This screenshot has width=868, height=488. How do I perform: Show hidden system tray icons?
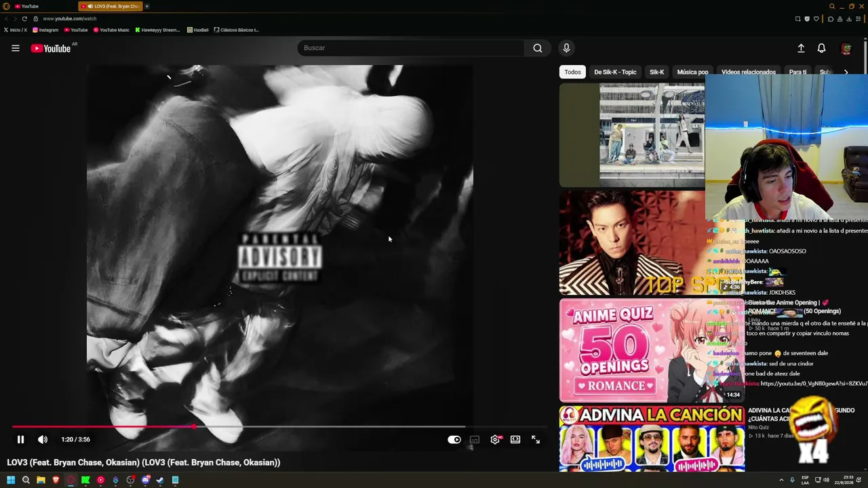pyautogui.click(x=781, y=481)
